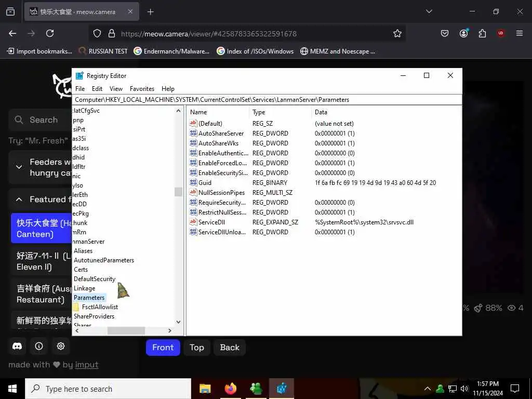Screen dimensions: 532x399
Task: Select the meow.camera browser tab
Action: (x=82, y=11)
